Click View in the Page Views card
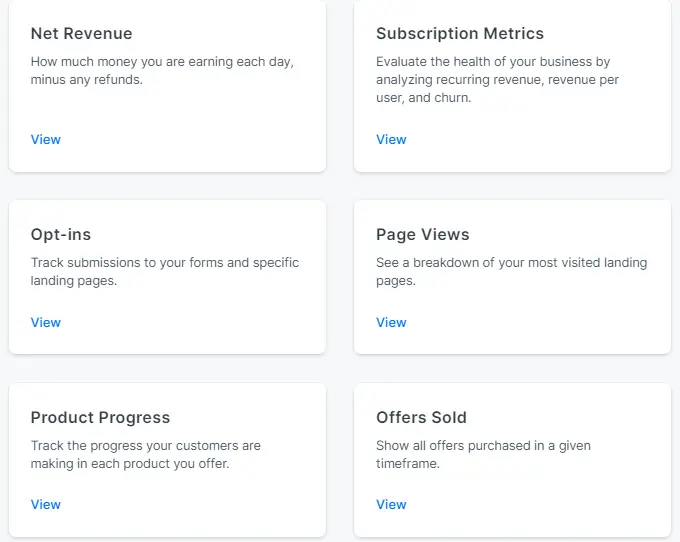 pos(391,323)
